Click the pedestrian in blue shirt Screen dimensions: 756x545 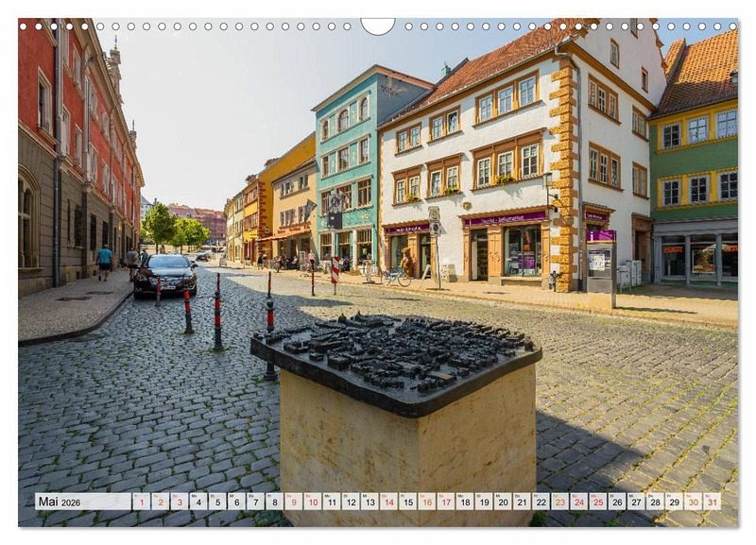(105, 260)
